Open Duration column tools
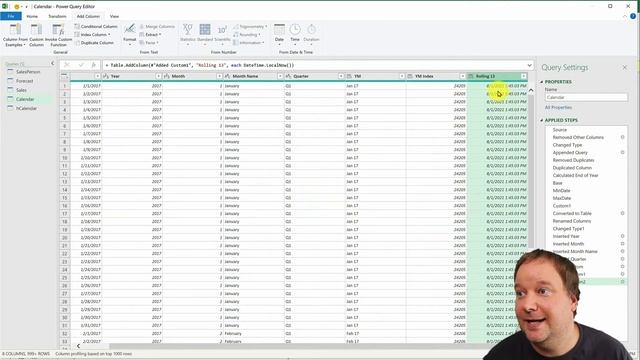The width and height of the screenshot is (640, 360). pos(311,34)
